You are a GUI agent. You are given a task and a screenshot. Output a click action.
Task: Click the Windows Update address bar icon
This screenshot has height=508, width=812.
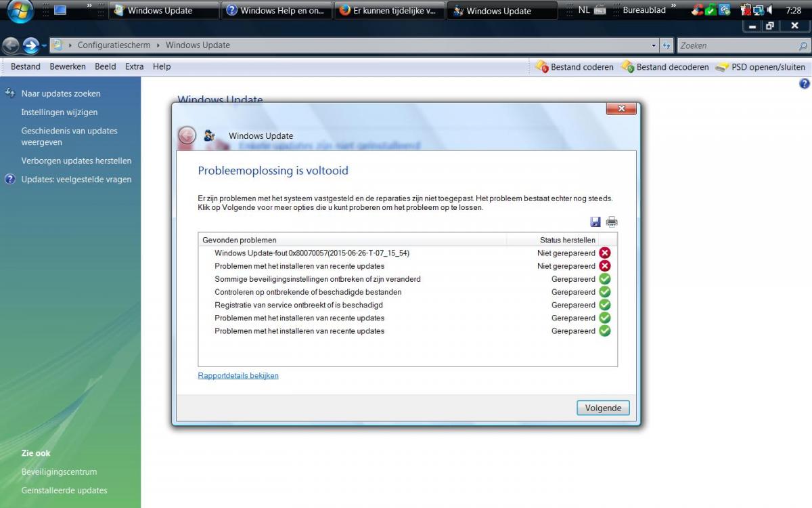tap(58, 45)
